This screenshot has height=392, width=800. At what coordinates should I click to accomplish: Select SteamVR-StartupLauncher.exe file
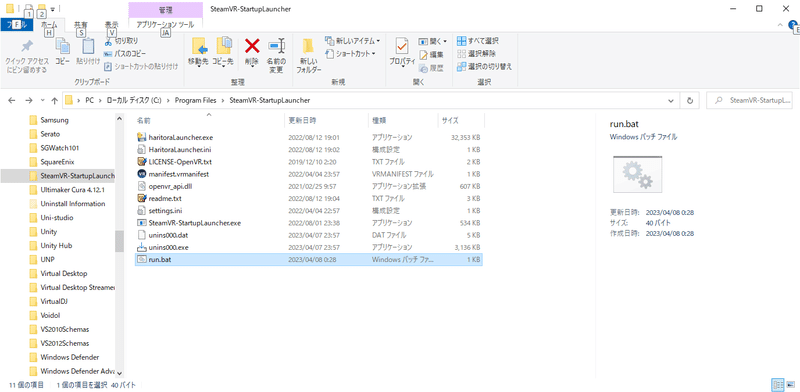(x=309, y=223)
